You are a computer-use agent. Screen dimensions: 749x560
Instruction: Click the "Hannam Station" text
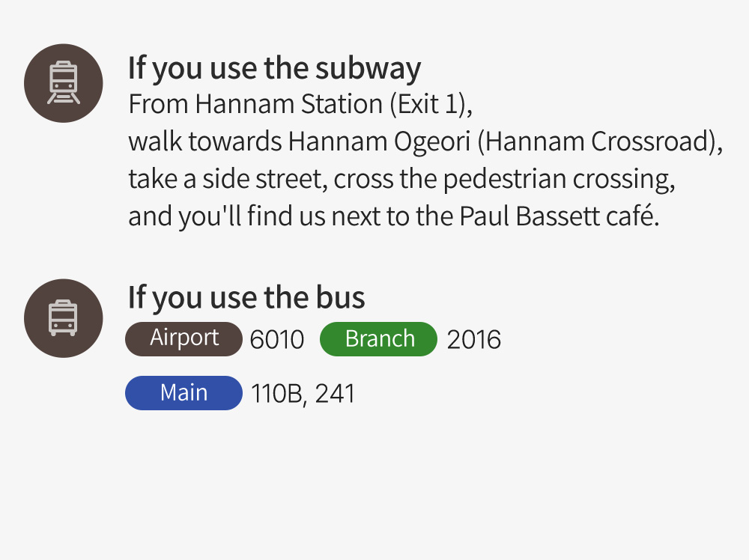pyautogui.click(x=288, y=104)
